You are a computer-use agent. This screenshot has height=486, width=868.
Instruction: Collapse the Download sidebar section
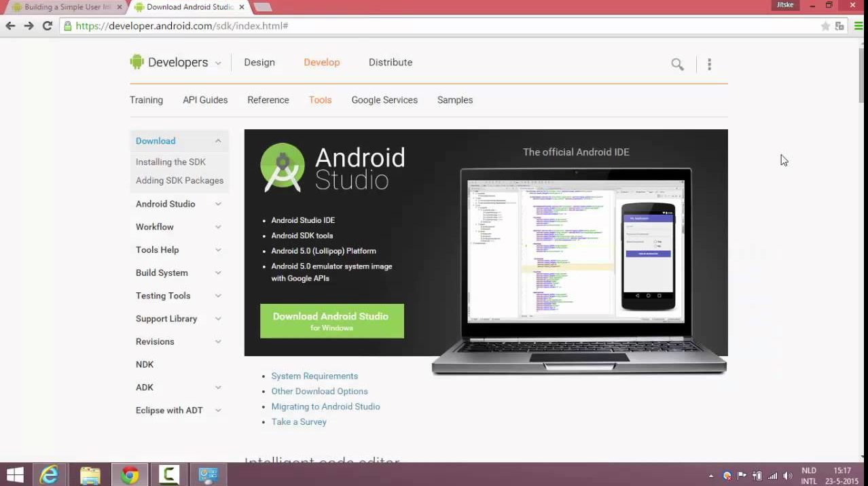[218, 141]
